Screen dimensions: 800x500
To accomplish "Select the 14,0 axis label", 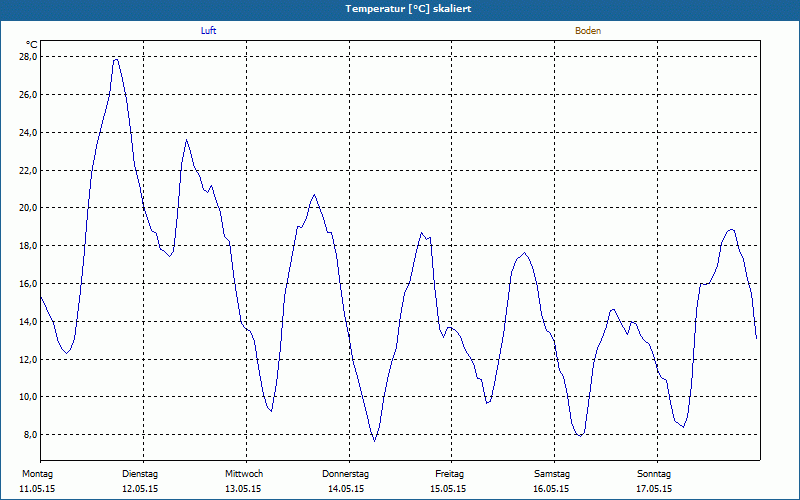I will (x=29, y=321).
